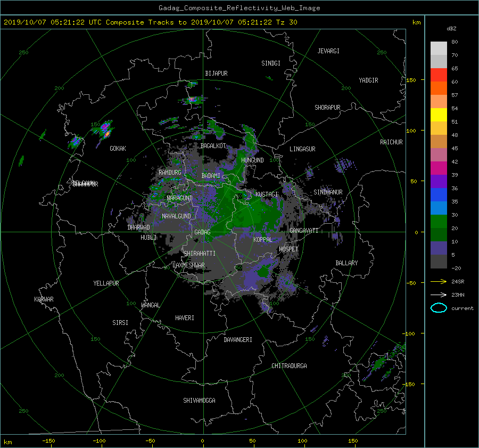Select the SINDGI label
This screenshot has height=448, width=479.
(x=271, y=63)
